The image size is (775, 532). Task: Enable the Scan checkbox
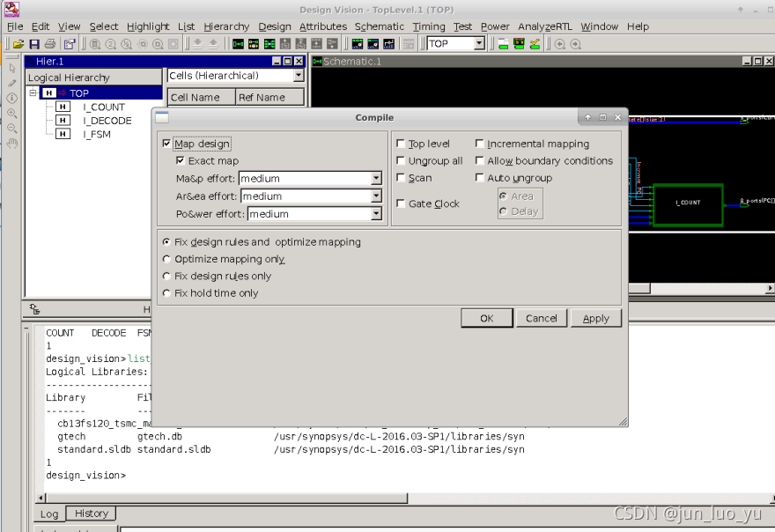[401, 178]
